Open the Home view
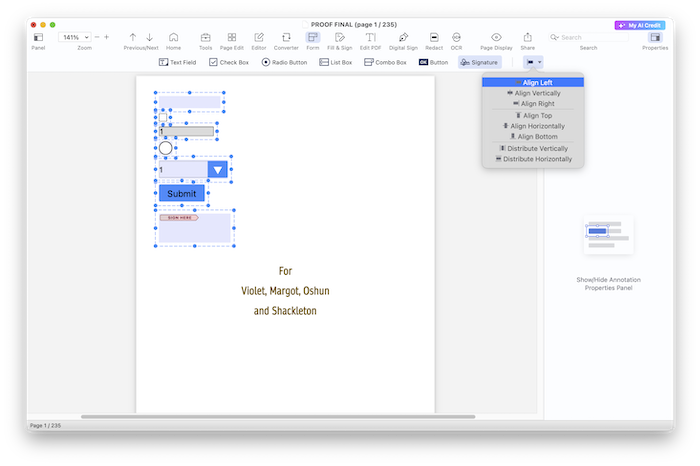 (174, 37)
